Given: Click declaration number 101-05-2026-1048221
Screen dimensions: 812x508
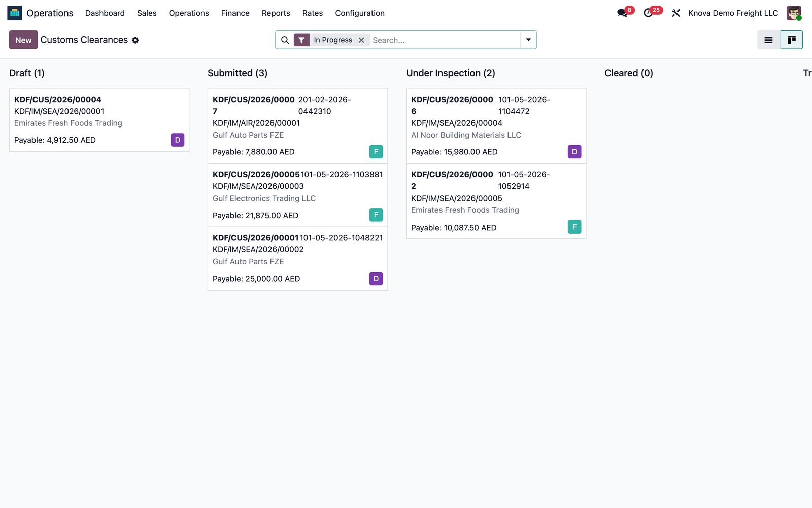Looking at the screenshot, I should point(342,238).
